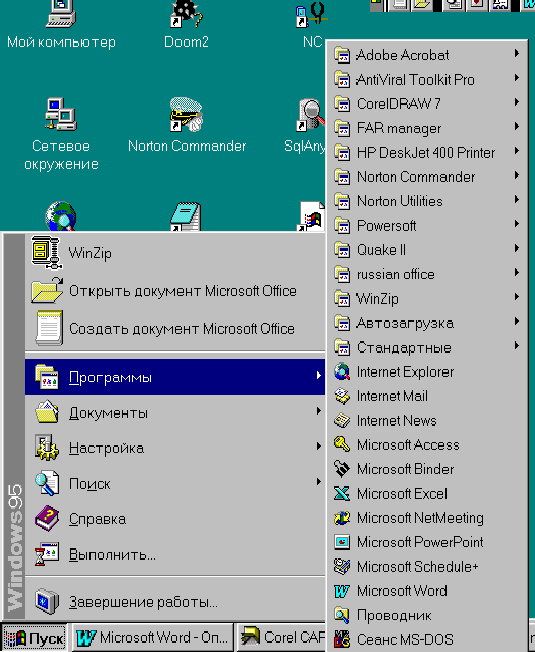This screenshot has height=652, width=535.
Task: Click the WinZip icon in Start menu
Action: coord(46,252)
